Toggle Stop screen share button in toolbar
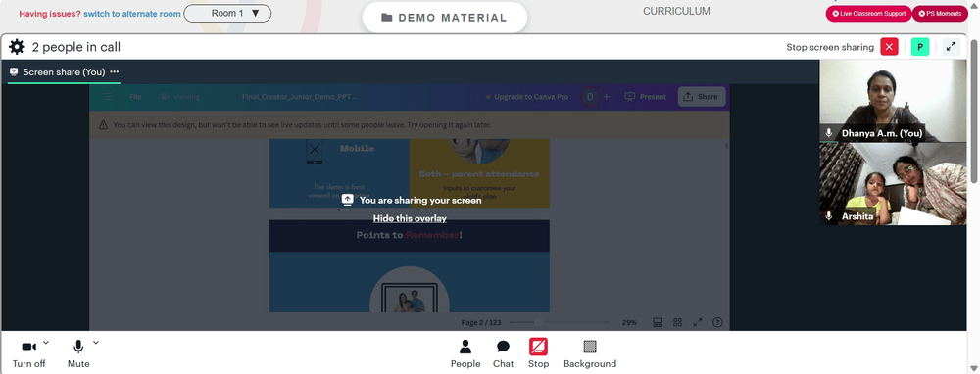 [538, 353]
